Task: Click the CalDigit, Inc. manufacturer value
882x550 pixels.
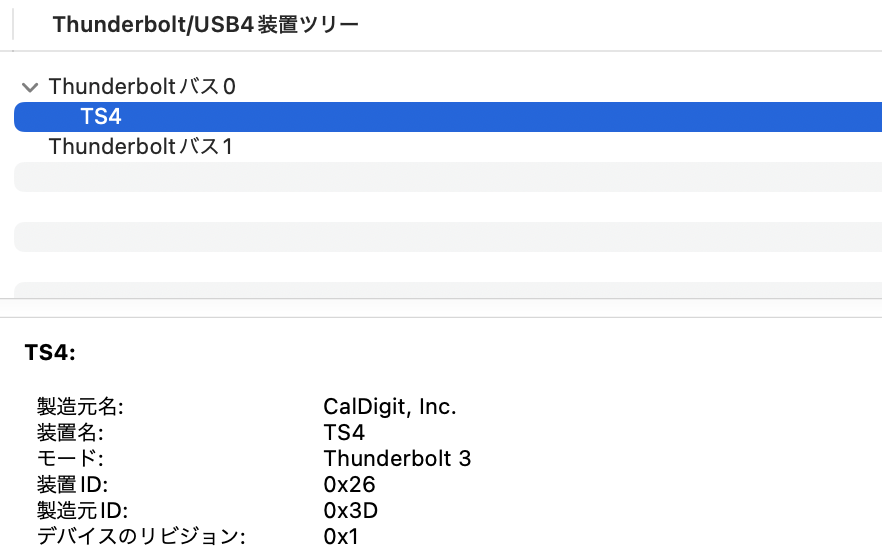Action: [x=390, y=407]
